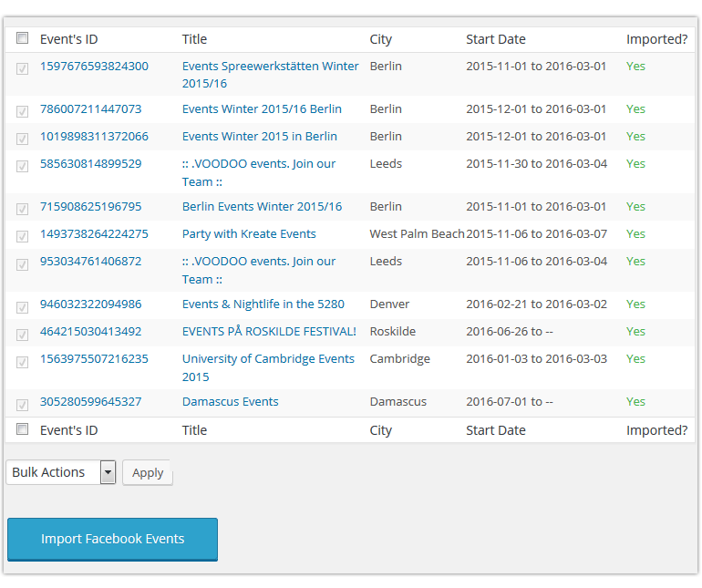This screenshot has height=588, width=702.
Task: Open University of Cambridge Events 2015 title
Action: pyautogui.click(x=268, y=367)
